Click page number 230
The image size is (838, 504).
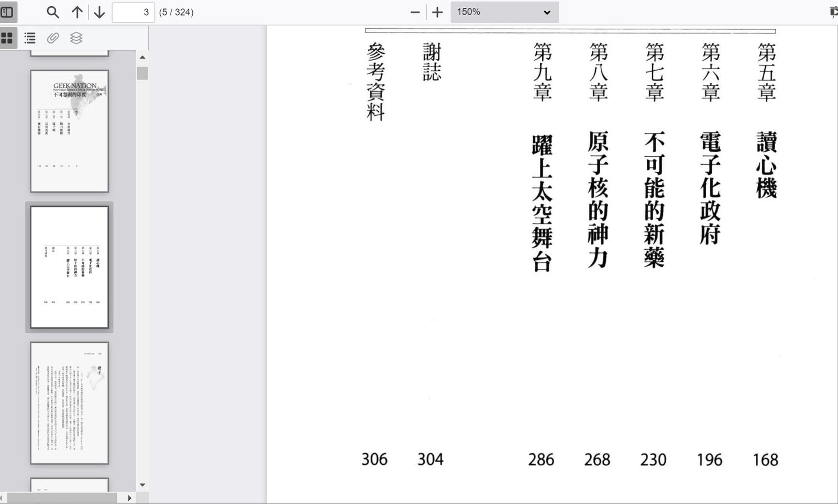[x=653, y=460]
